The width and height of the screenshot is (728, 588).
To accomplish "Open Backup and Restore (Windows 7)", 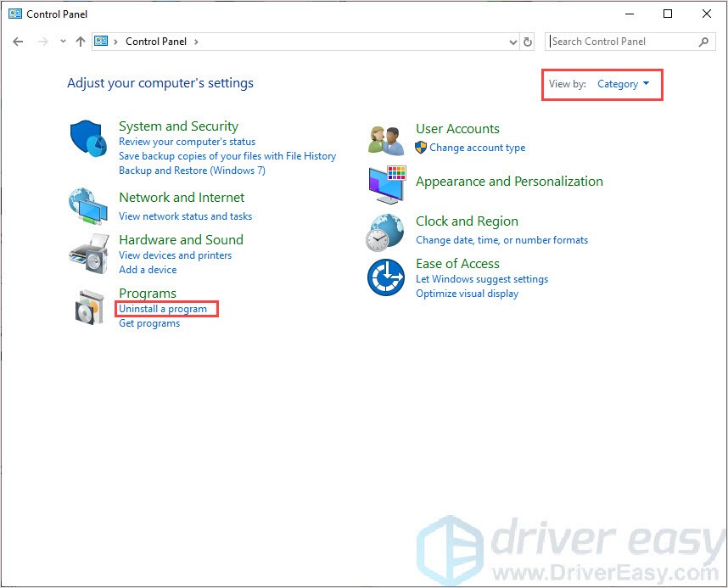I will click(x=192, y=171).
